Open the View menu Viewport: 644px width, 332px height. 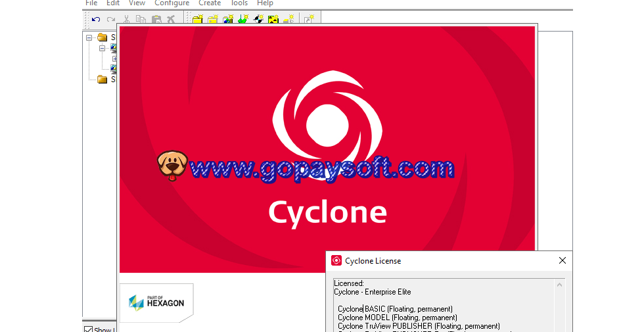click(x=137, y=3)
